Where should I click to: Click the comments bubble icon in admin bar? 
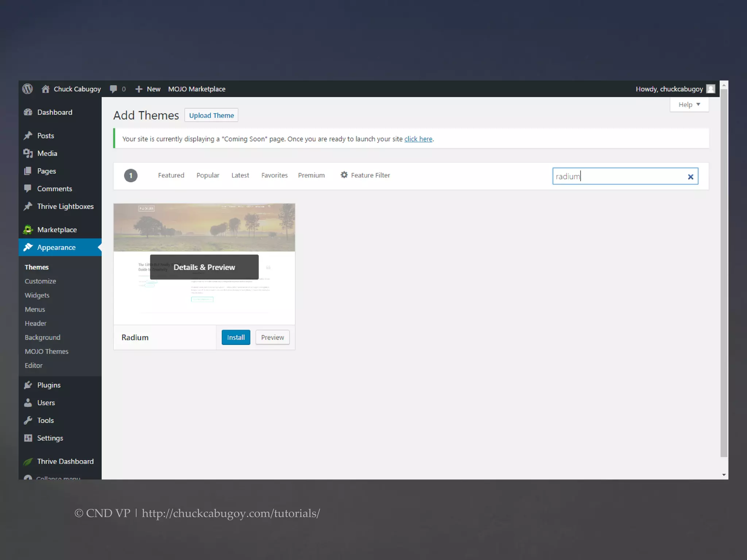[113, 89]
